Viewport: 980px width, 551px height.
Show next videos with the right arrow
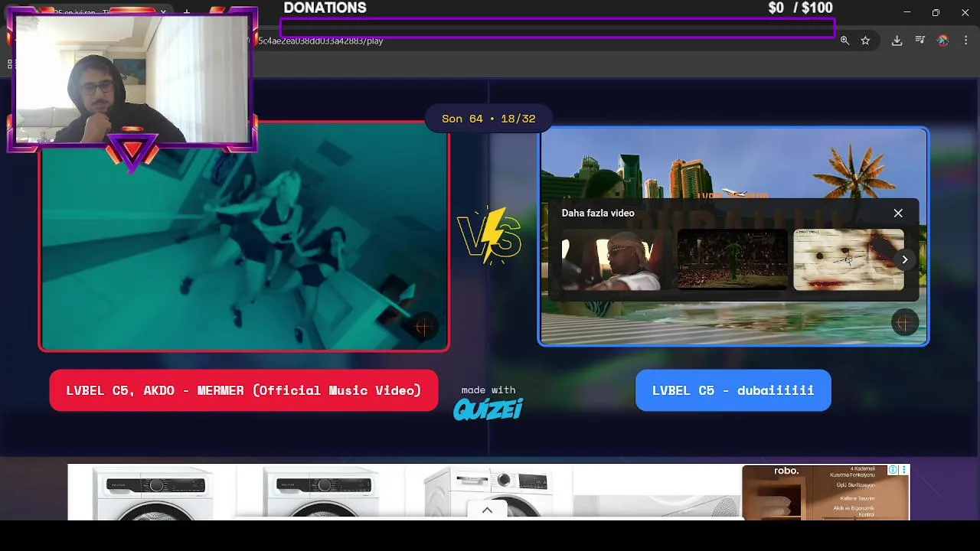pos(905,259)
